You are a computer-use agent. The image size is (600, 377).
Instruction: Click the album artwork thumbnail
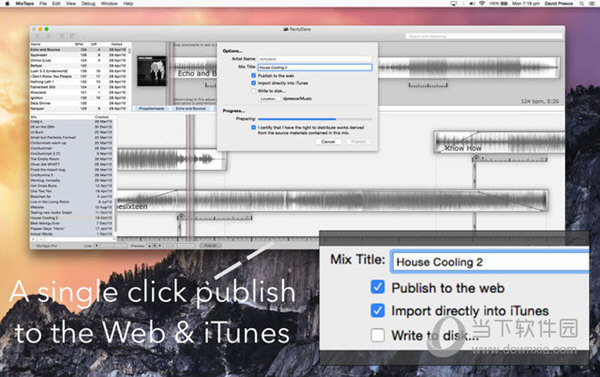[152, 71]
